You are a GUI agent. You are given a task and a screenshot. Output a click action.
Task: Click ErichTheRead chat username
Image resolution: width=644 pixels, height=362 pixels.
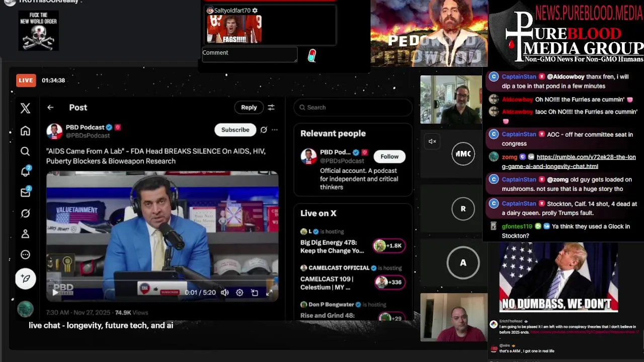[511, 321]
